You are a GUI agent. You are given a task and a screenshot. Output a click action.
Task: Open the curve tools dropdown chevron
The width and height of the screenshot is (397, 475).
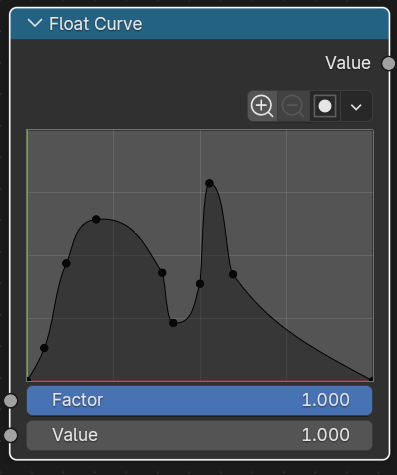356,107
